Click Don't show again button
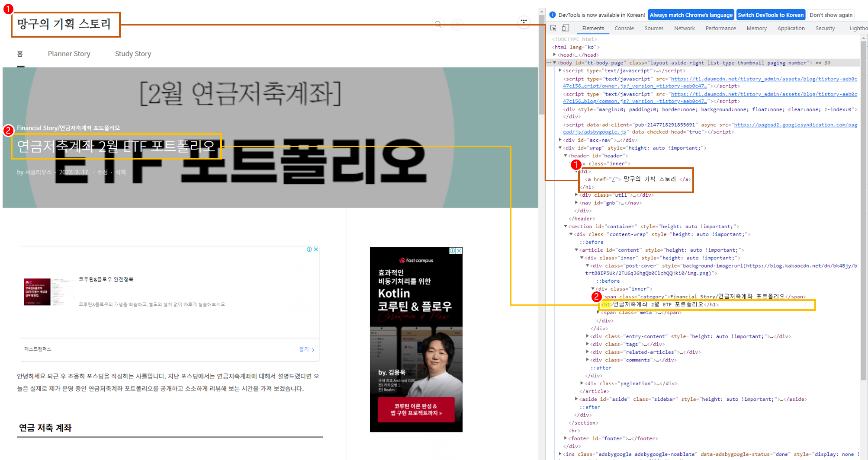Image resolution: width=868 pixels, height=460 pixels. [831, 15]
